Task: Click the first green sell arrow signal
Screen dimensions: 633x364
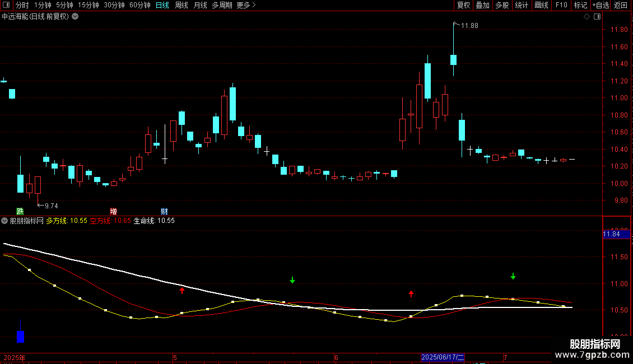Action: point(292,280)
